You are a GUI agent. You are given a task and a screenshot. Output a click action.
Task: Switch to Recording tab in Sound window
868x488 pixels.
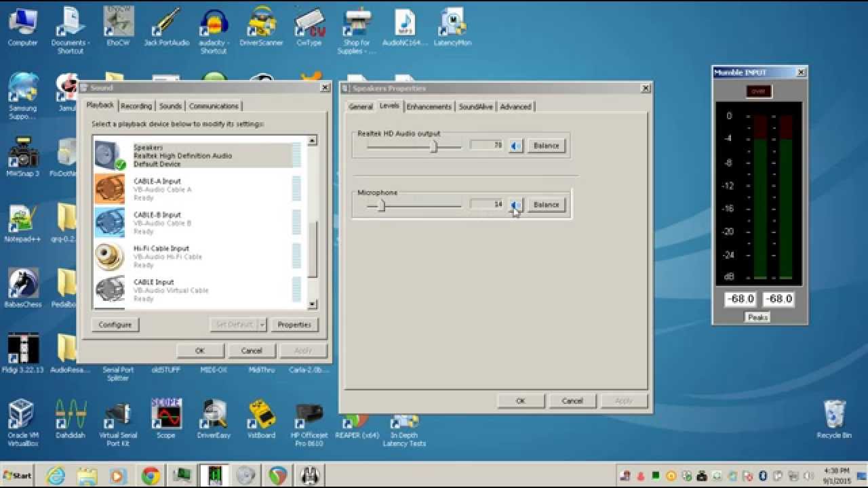(136, 106)
